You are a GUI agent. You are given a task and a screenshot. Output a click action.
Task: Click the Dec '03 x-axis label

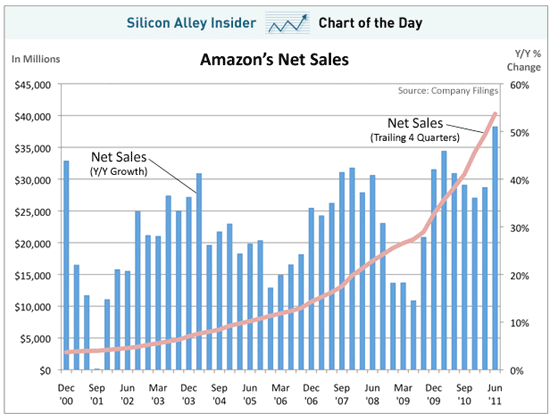point(189,394)
